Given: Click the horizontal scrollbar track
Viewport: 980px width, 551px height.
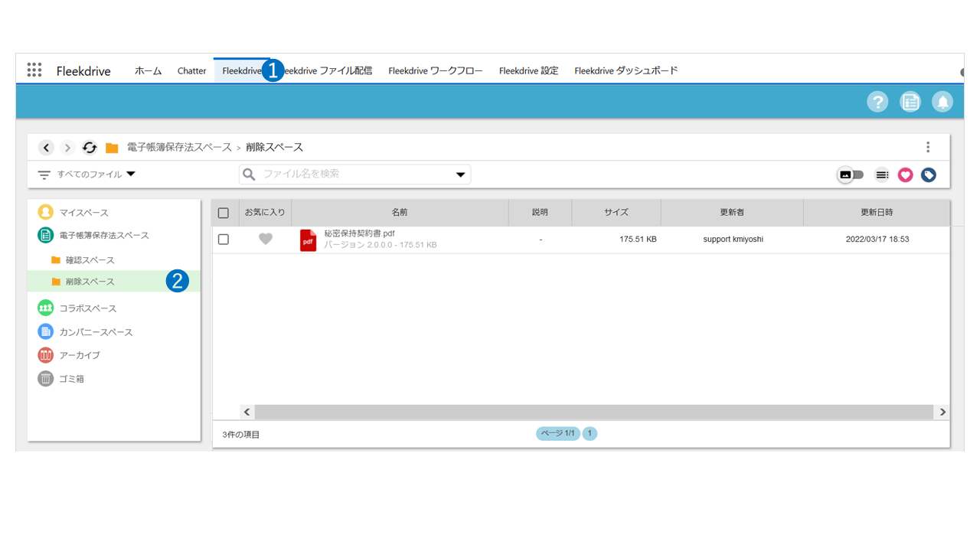Looking at the screenshot, I should [x=595, y=412].
